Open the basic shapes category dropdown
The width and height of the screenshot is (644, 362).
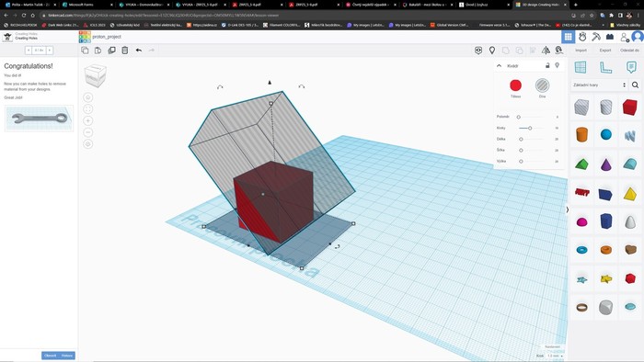pos(599,85)
